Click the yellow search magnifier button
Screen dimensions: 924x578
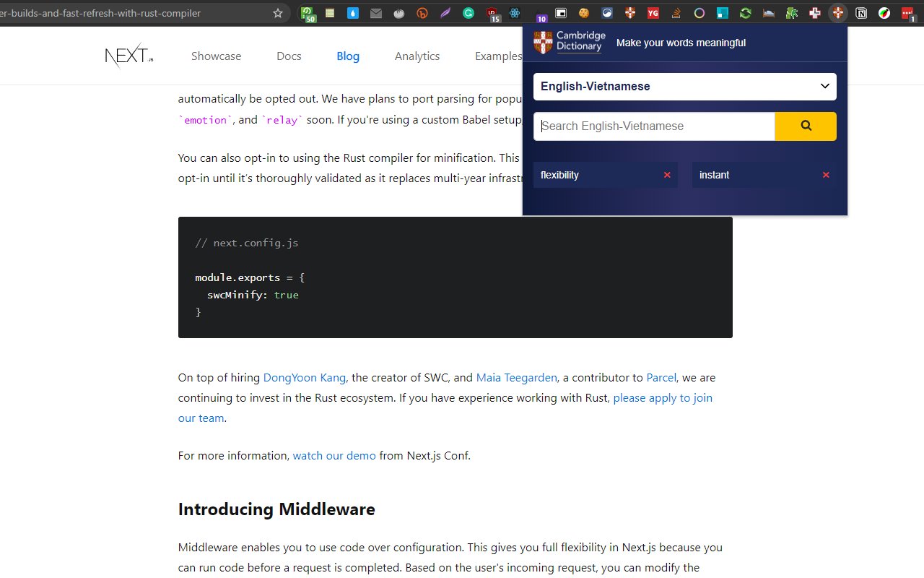tap(806, 126)
